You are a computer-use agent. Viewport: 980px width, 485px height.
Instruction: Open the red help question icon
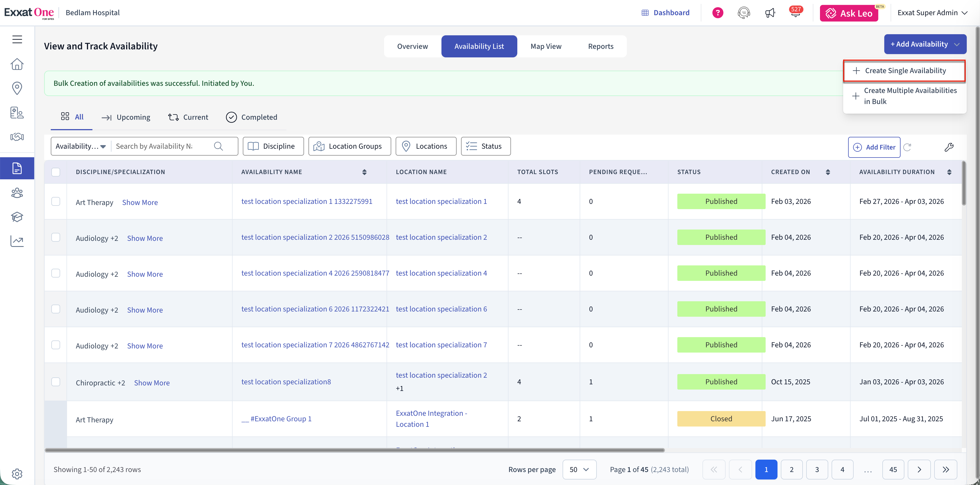(718, 13)
